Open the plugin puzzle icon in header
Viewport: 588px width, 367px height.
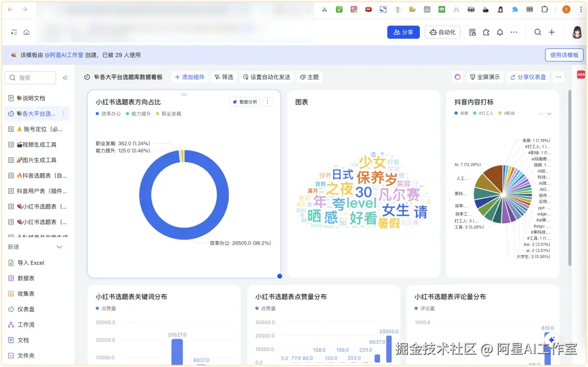pyautogui.click(x=486, y=32)
